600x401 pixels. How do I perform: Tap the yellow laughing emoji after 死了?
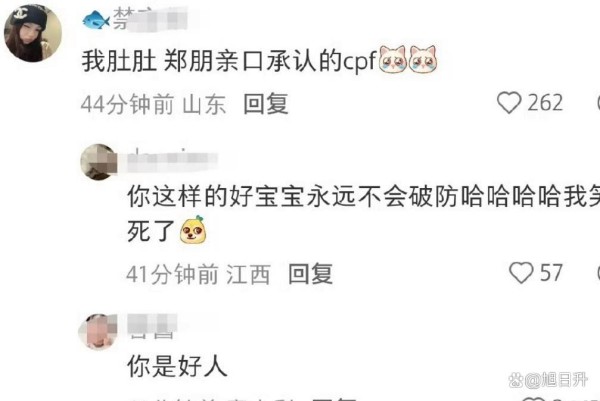point(193,230)
